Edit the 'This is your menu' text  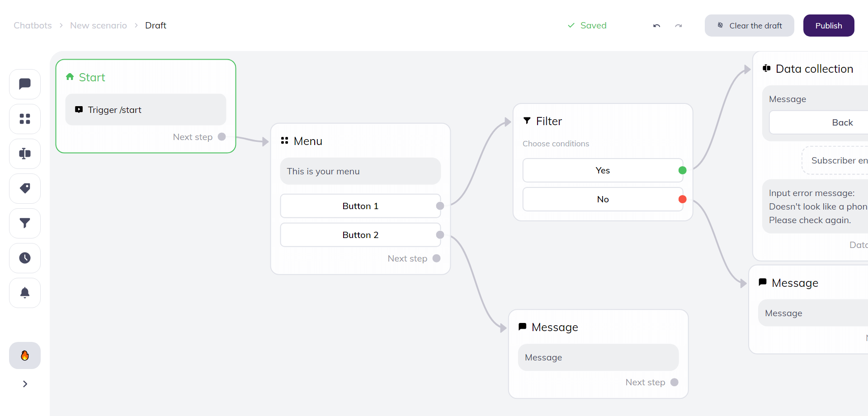360,171
